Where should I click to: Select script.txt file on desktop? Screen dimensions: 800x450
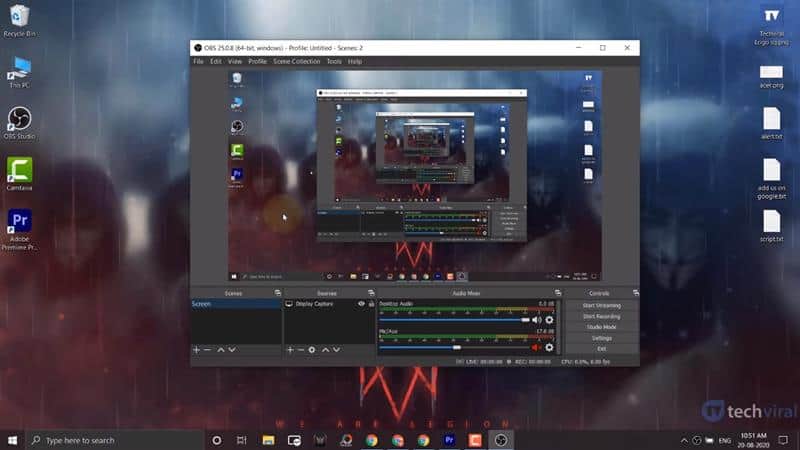[771, 225]
